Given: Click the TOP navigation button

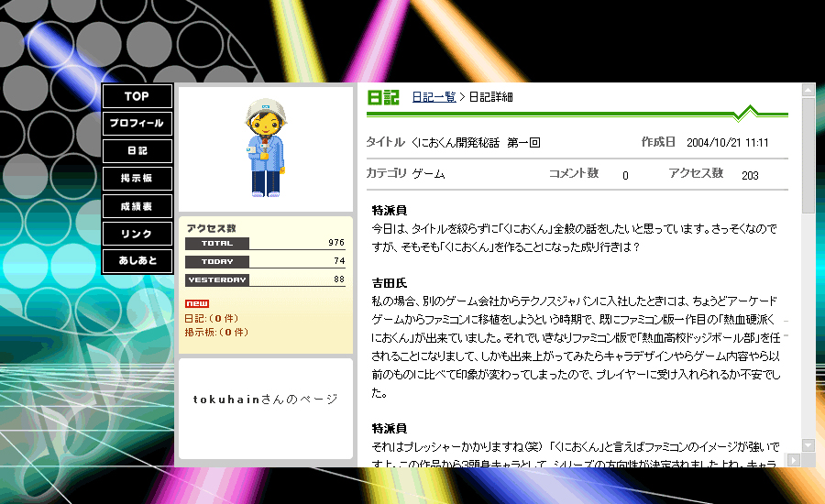Looking at the screenshot, I should point(137,96).
